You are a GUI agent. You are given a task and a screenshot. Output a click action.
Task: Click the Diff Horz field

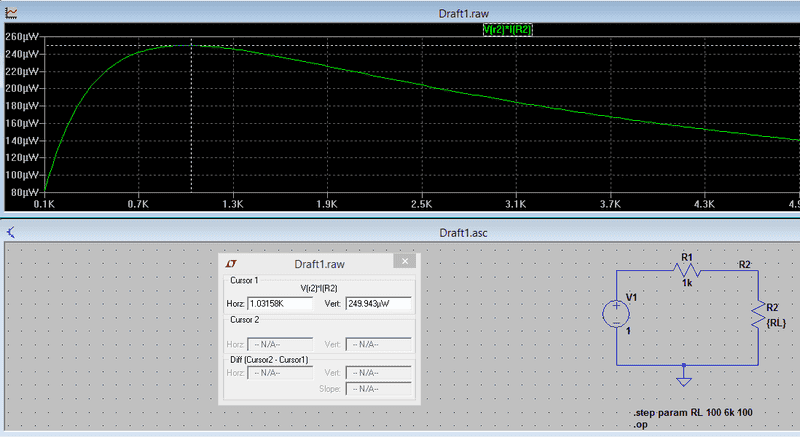[x=280, y=372]
